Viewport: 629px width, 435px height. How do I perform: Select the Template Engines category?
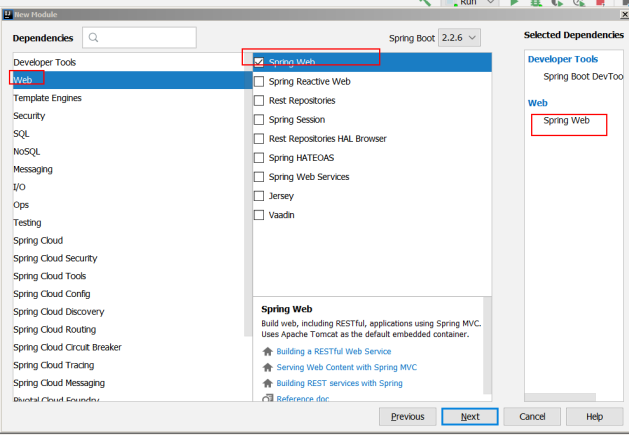click(x=128, y=98)
